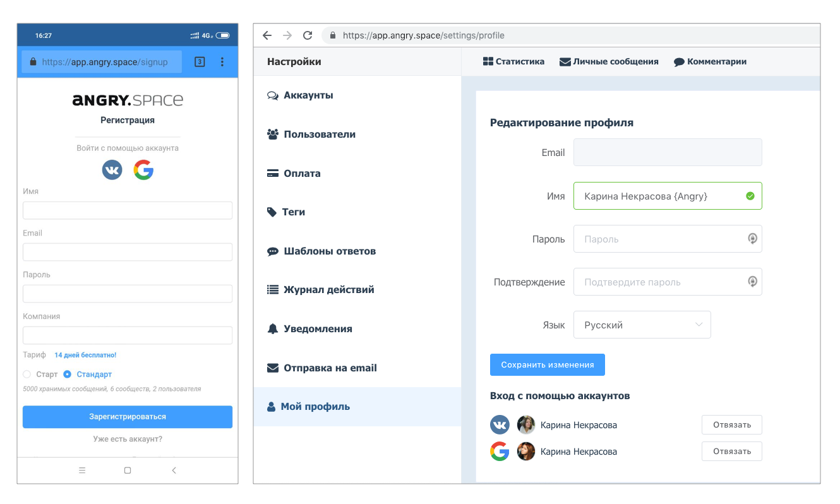Click Подтвердите пароль input field
The height and width of the screenshot is (504, 840).
668,282
